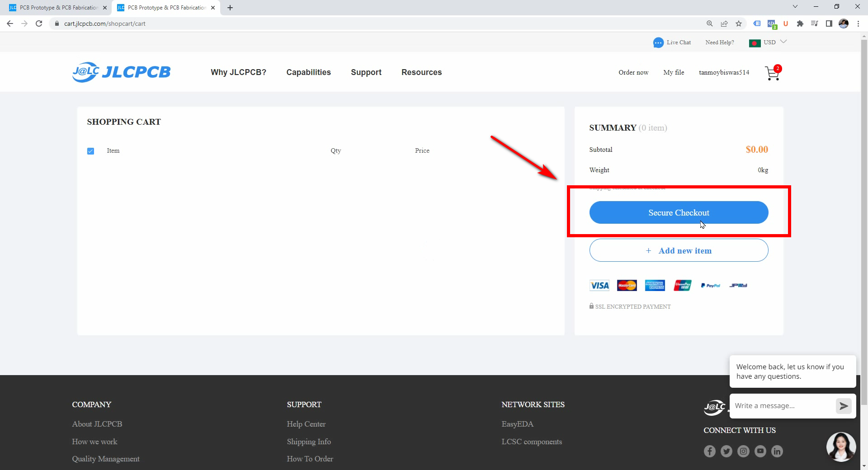Open a new browser tab

[x=230, y=8]
